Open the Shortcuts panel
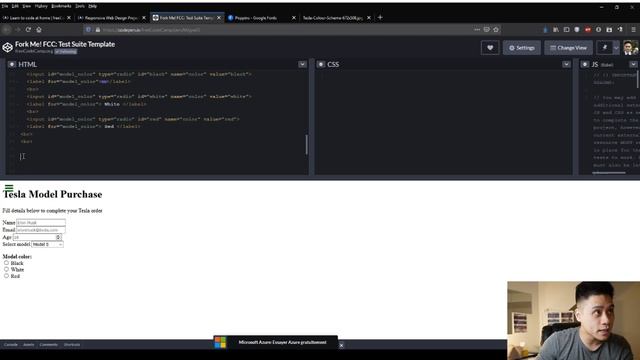 (x=72, y=344)
